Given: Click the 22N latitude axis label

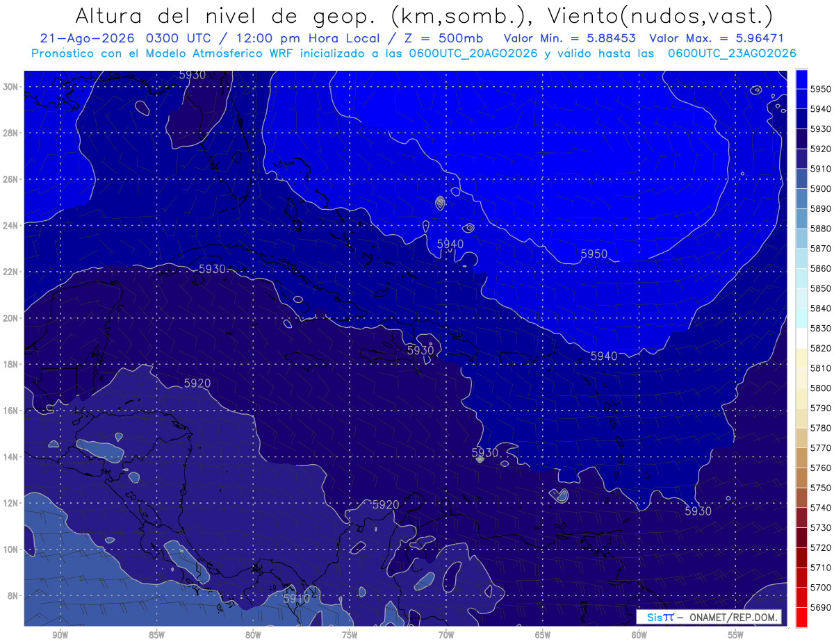Looking at the screenshot, I should click(x=10, y=272).
